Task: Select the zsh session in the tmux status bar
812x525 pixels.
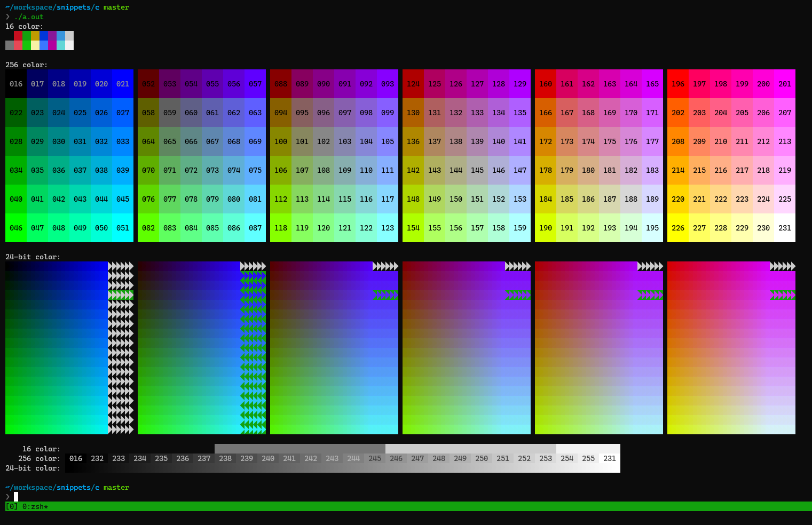Action: [37, 506]
